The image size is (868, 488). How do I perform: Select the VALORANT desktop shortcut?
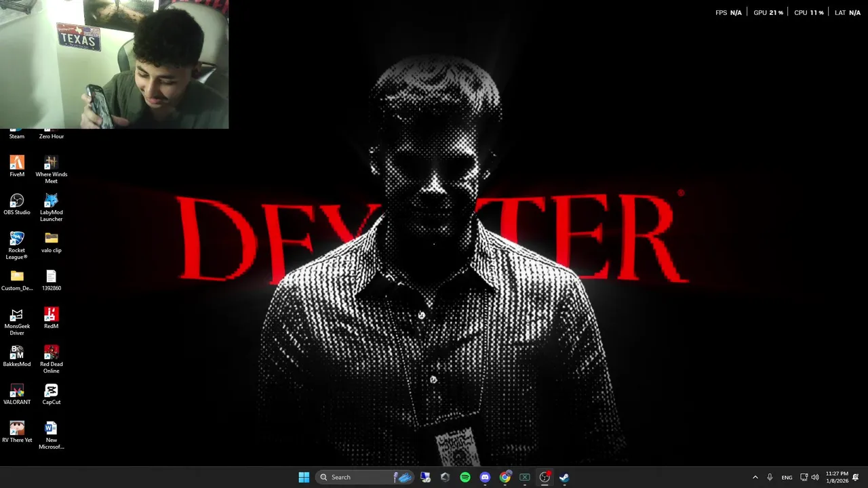pyautogui.click(x=17, y=394)
